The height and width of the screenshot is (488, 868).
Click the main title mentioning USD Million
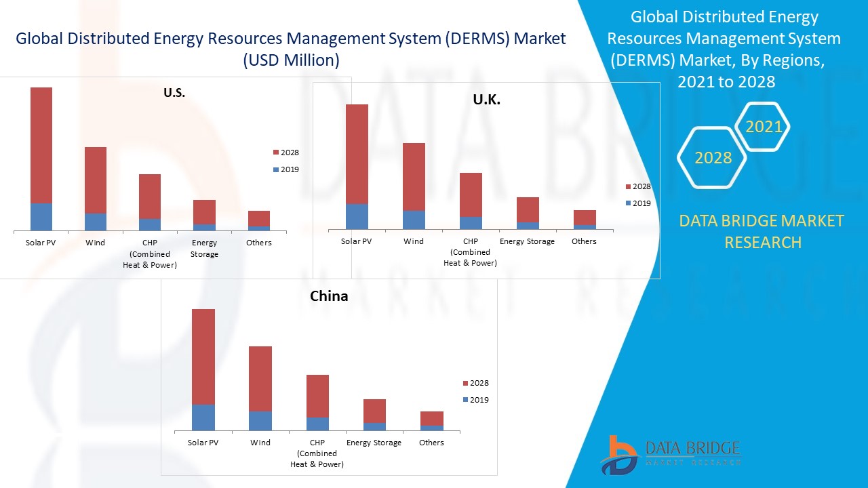(x=290, y=49)
